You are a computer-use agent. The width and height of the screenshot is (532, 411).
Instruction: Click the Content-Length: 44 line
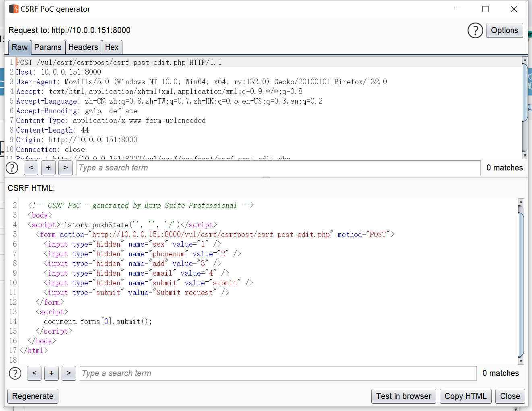[52, 130]
